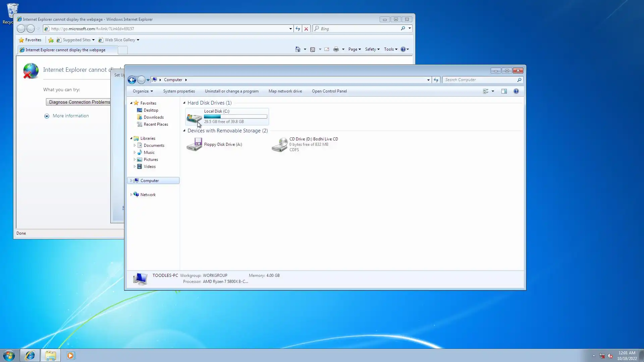Click Internet Explorer home icon
This screenshot has height=362, width=644.
pos(298,49)
